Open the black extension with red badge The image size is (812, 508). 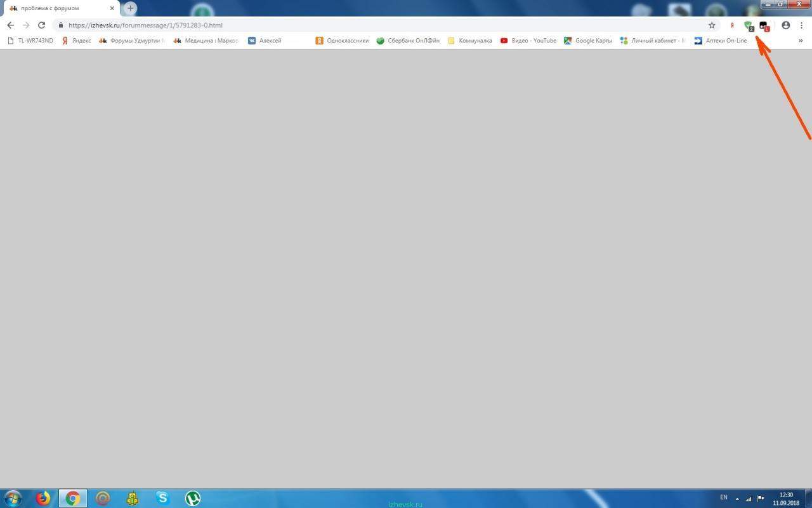(764, 26)
